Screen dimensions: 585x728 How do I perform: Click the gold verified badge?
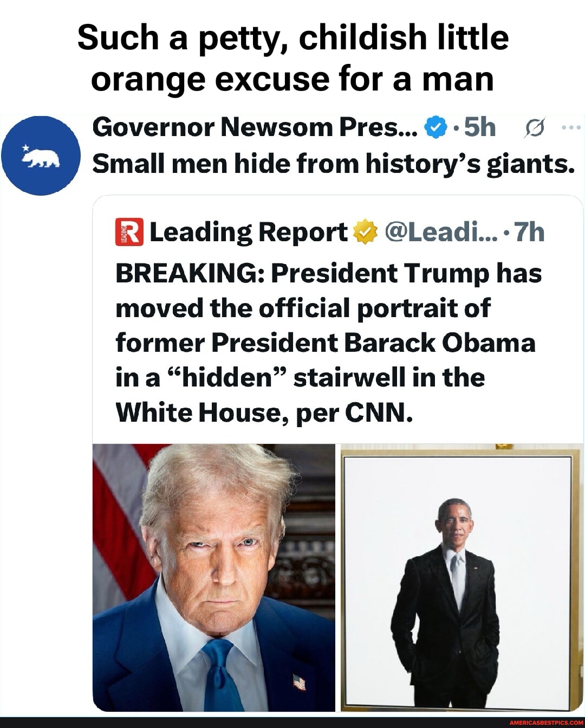tap(365, 233)
